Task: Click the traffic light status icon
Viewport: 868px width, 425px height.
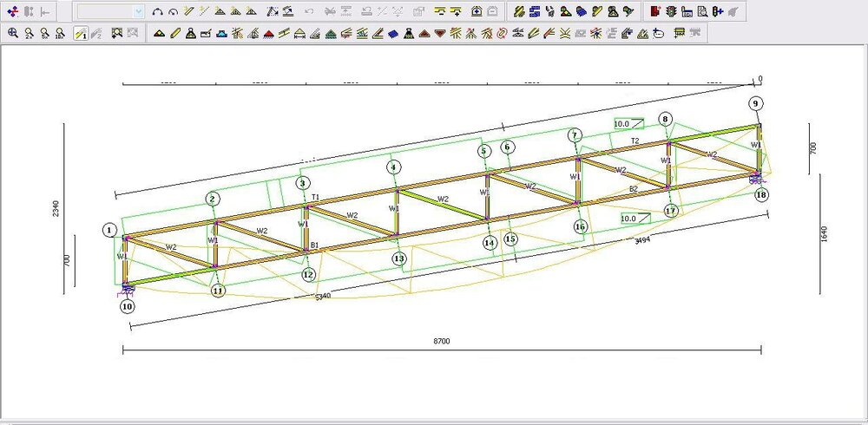Action: tap(671, 12)
